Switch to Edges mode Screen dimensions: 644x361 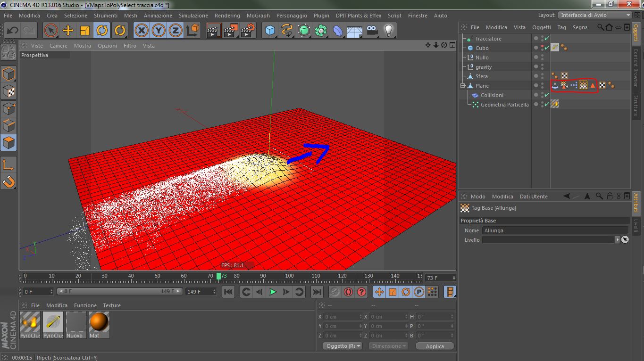tap(9, 125)
